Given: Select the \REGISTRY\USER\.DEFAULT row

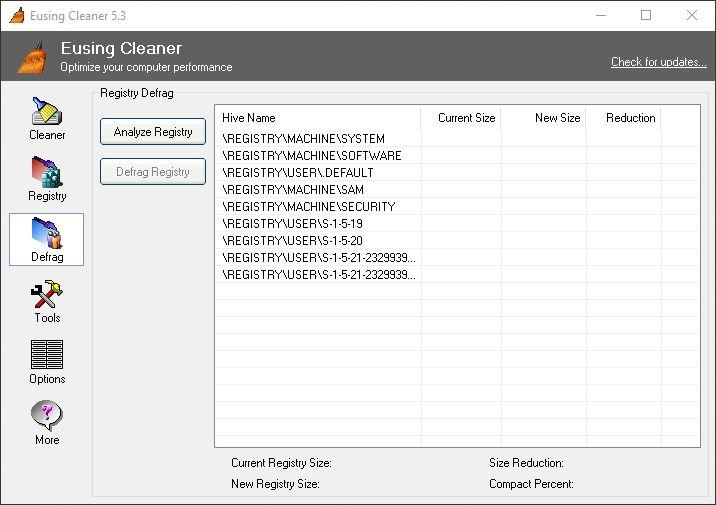Looking at the screenshot, I should [x=457, y=173].
